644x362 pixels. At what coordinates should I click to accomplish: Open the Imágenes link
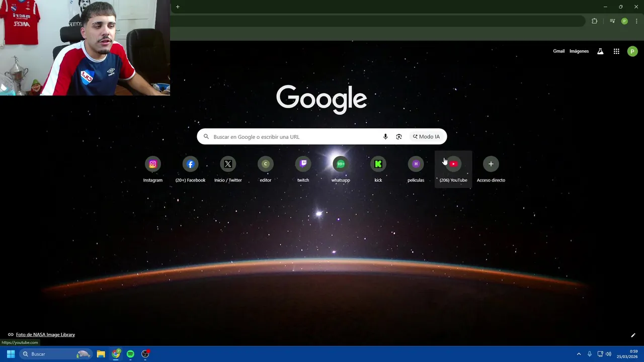[x=579, y=51]
